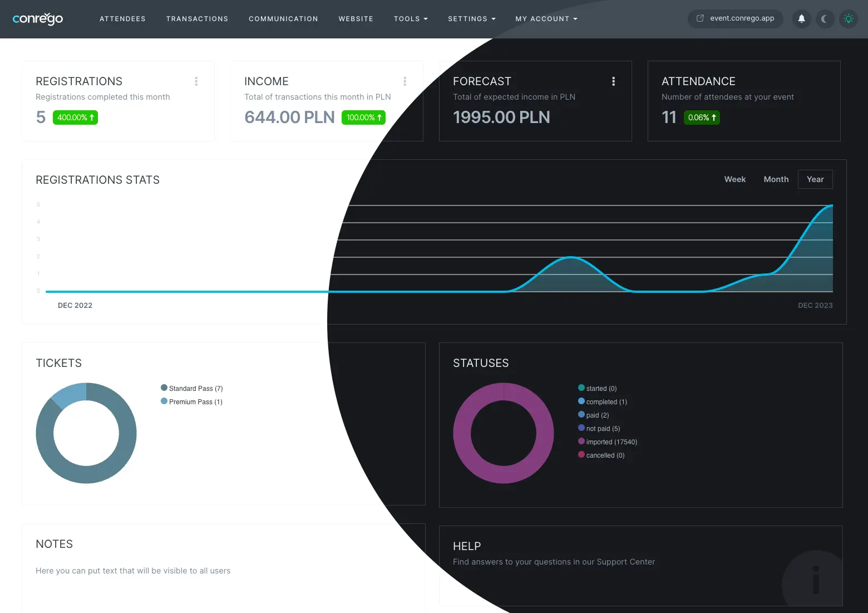Open the My Account dropdown

[x=546, y=19]
